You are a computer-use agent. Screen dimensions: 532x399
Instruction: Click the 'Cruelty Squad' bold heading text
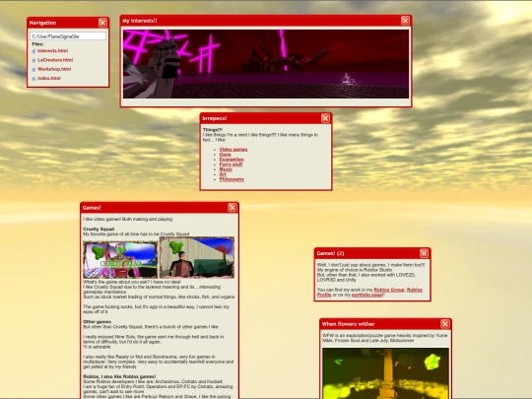tap(99, 229)
